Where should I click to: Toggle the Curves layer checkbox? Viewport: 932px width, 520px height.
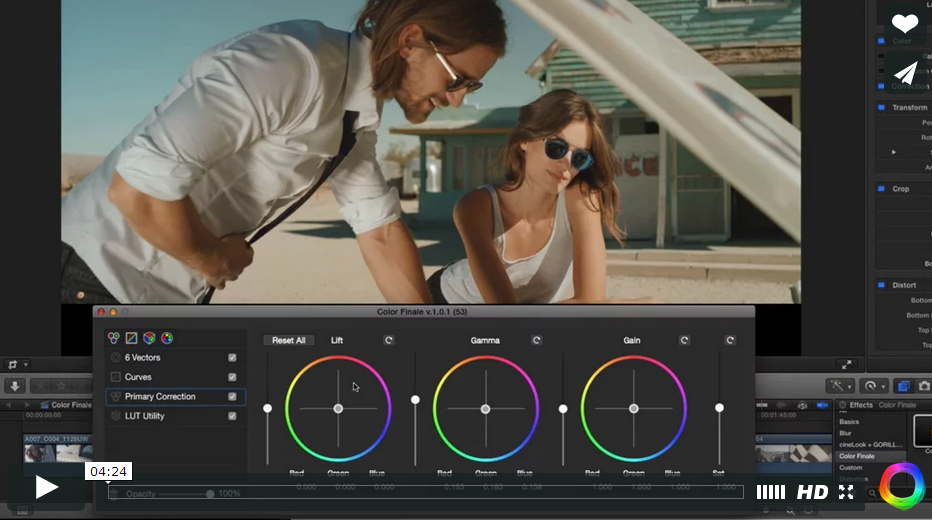tap(232, 377)
